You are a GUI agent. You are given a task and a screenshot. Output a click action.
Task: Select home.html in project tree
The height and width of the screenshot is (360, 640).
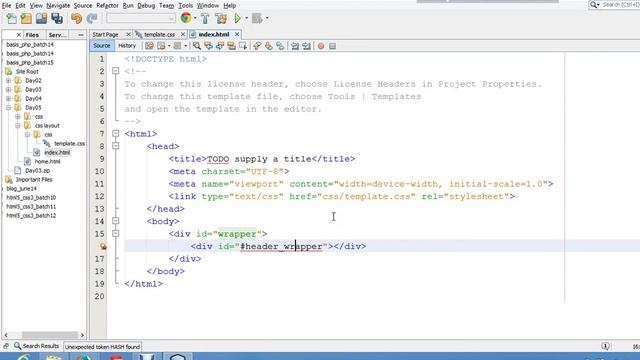(47, 161)
